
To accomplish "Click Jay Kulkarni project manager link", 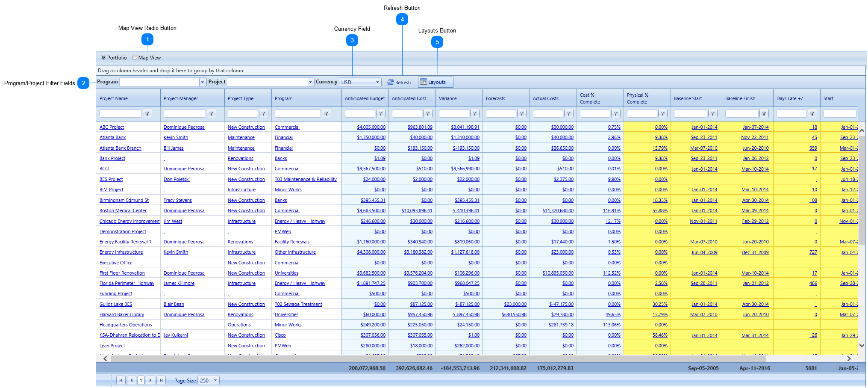I will [x=176, y=335].
